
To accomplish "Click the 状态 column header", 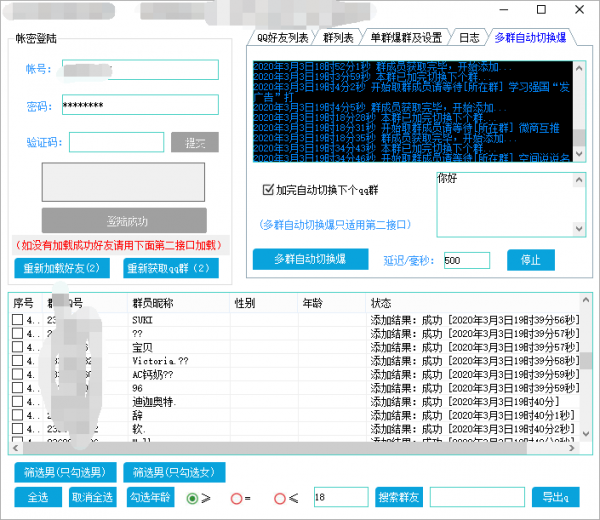I will click(473, 303).
